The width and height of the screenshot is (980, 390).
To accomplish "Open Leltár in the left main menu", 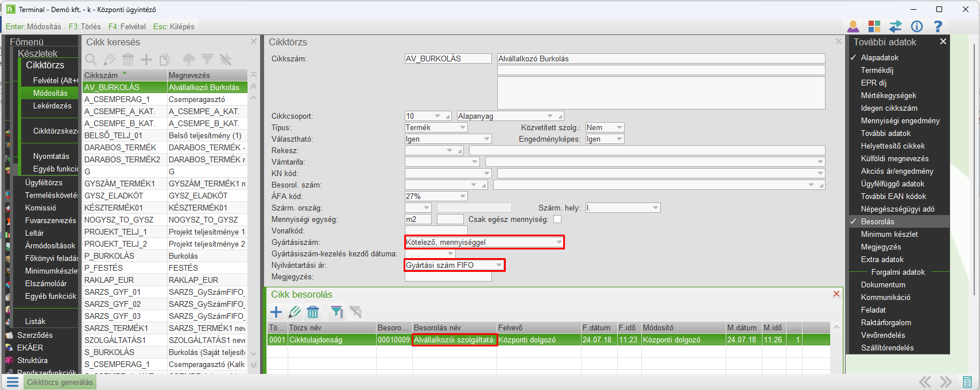I will [x=34, y=233].
